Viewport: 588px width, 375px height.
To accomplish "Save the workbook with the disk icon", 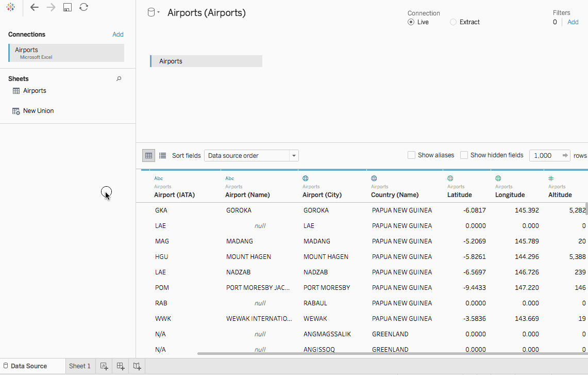I will [68, 7].
